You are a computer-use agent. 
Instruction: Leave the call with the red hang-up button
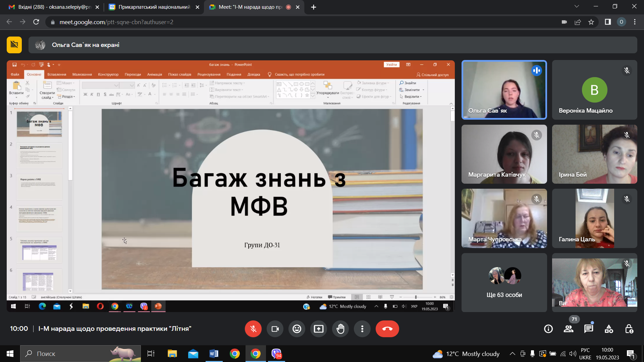(387, 329)
